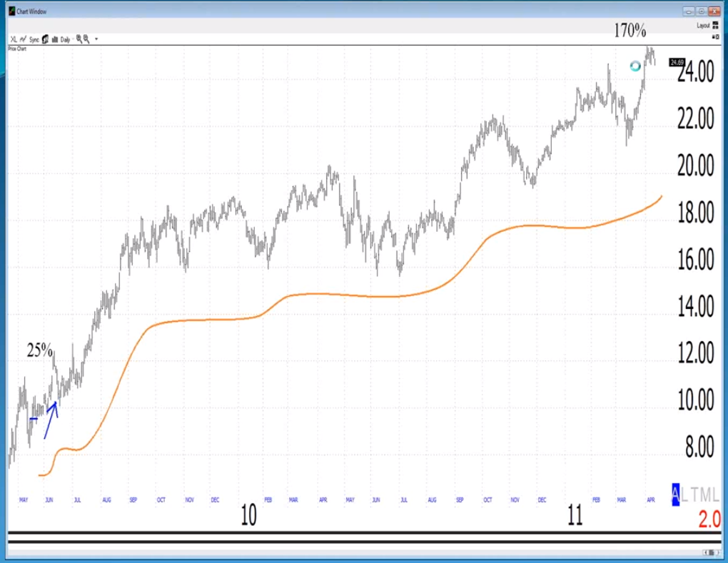Click the 10 year marker on time axis
The width and height of the screenshot is (728, 563).
point(248,515)
